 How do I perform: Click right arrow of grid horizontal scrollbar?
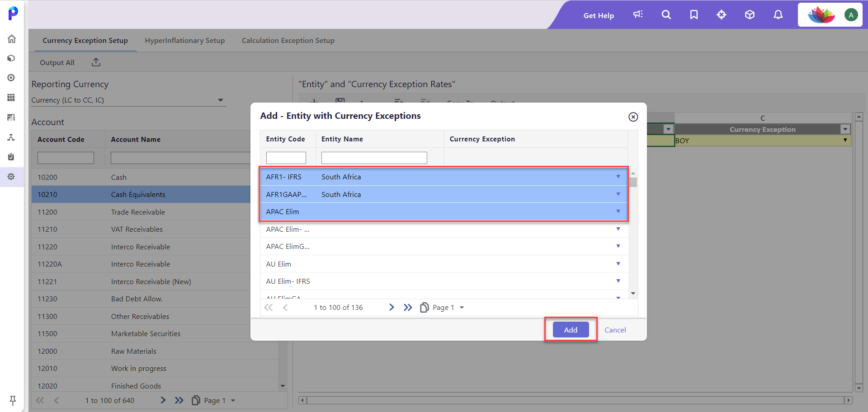click(849, 400)
